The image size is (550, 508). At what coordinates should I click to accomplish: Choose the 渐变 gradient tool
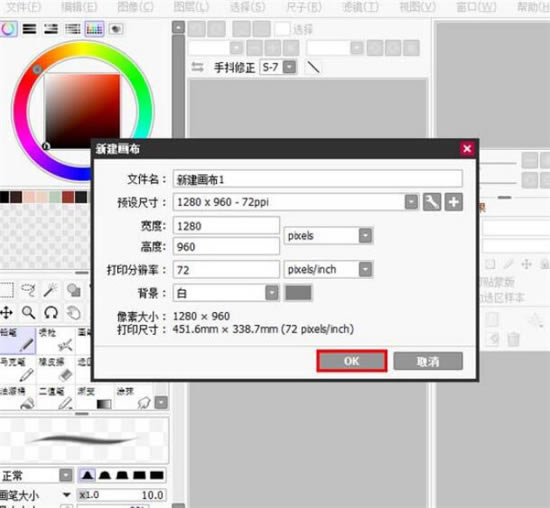(95, 398)
